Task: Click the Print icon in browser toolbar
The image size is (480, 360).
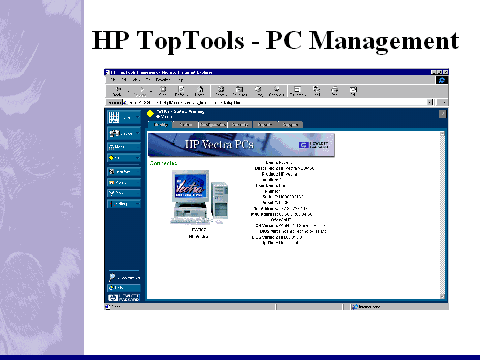Action: pyautogui.click(x=334, y=91)
